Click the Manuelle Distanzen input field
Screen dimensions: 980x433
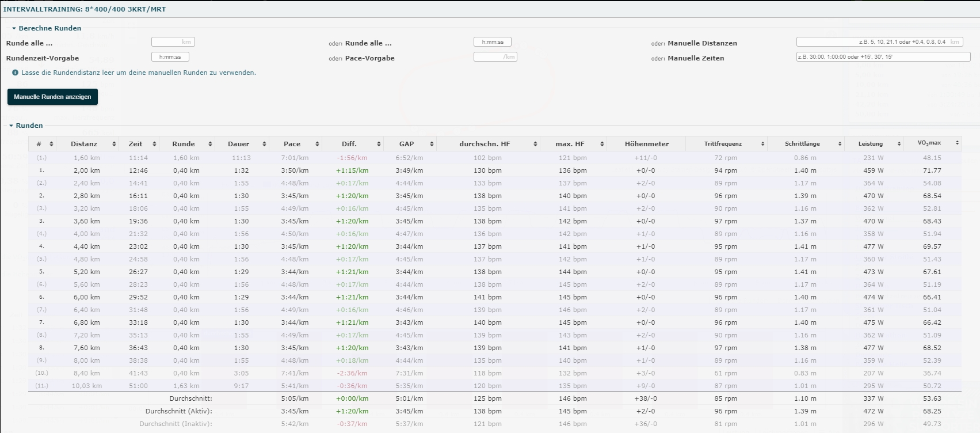click(x=879, y=42)
